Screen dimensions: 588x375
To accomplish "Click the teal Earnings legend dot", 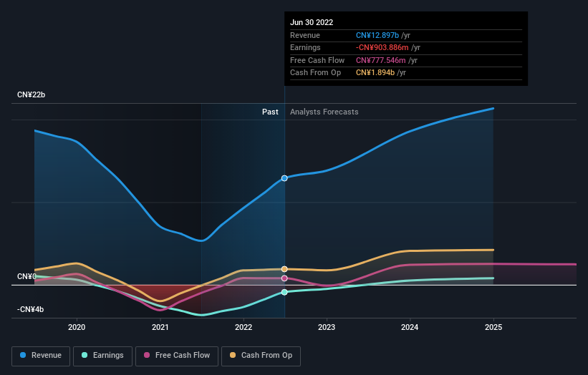I will coord(85,355).
